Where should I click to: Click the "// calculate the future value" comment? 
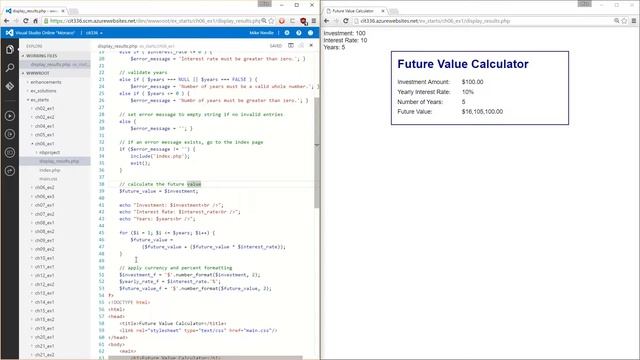160,184
